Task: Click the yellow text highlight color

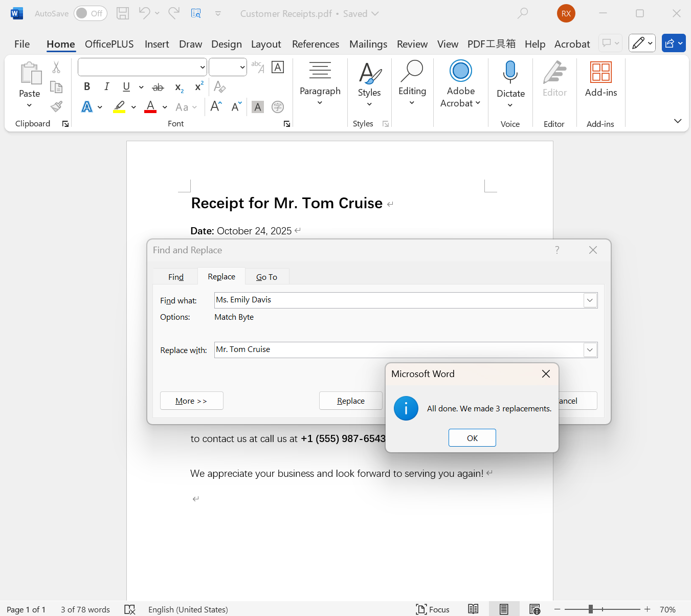Action: click(x=119, y=107)
